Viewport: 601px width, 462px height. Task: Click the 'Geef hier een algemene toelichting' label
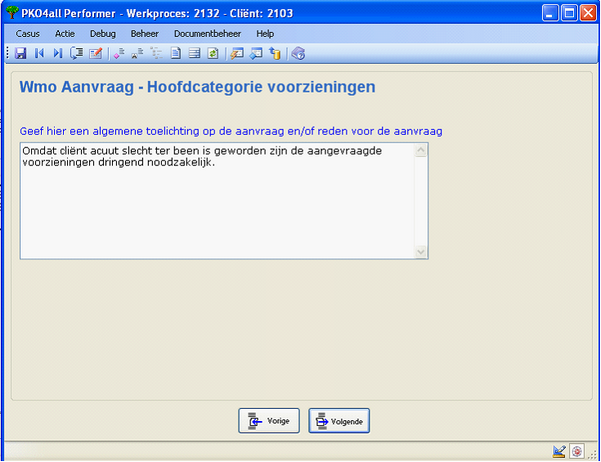click(x=231, y=131)
